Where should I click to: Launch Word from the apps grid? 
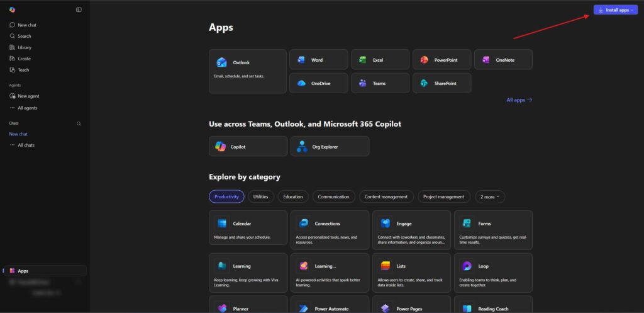click(318, 60)
